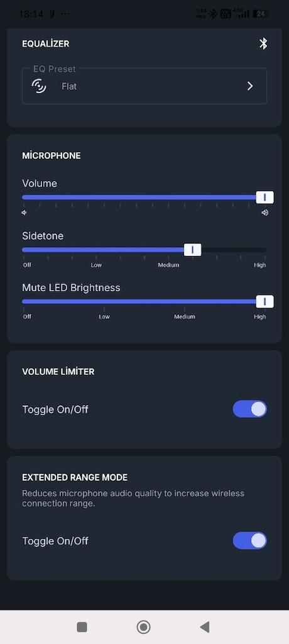The image size is (289, 644).
Task: Tap the Android home circle button
Action: point(144,627)
